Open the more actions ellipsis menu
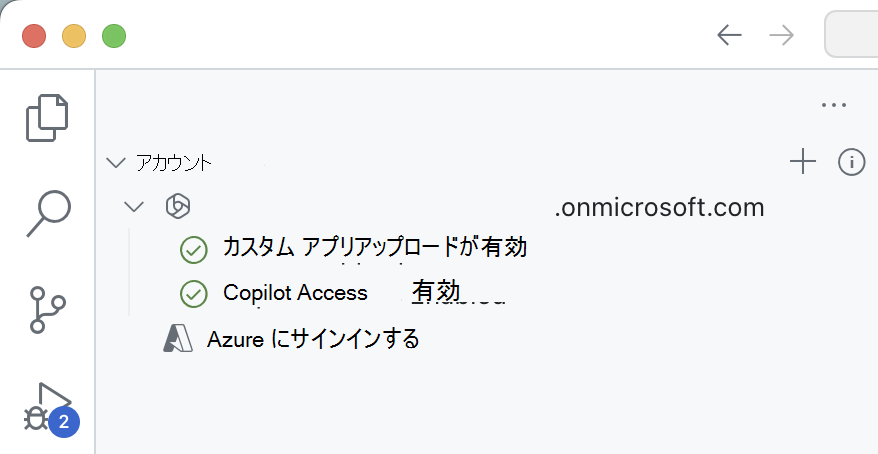 (833, 104)
